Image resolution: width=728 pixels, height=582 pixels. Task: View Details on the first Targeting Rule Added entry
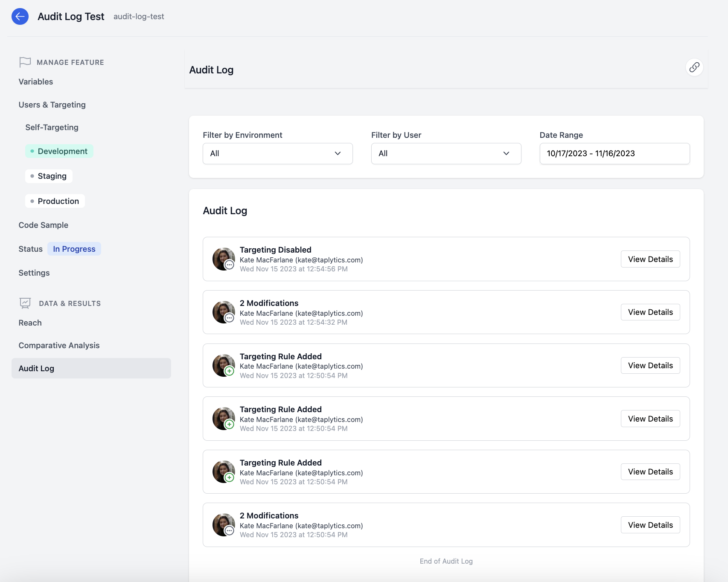(650, 365)
